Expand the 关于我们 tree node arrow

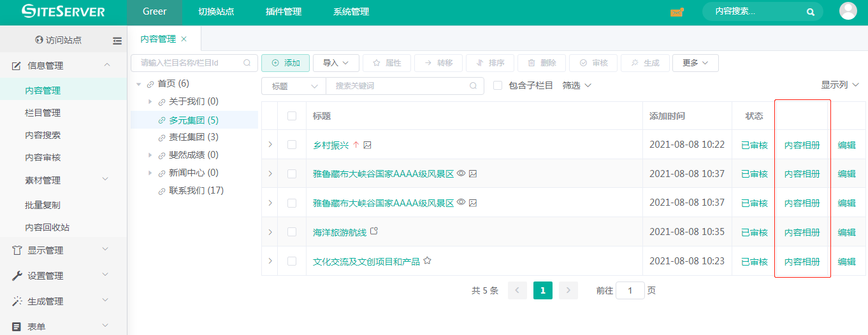pyautogui.click(x=150, y=102)
